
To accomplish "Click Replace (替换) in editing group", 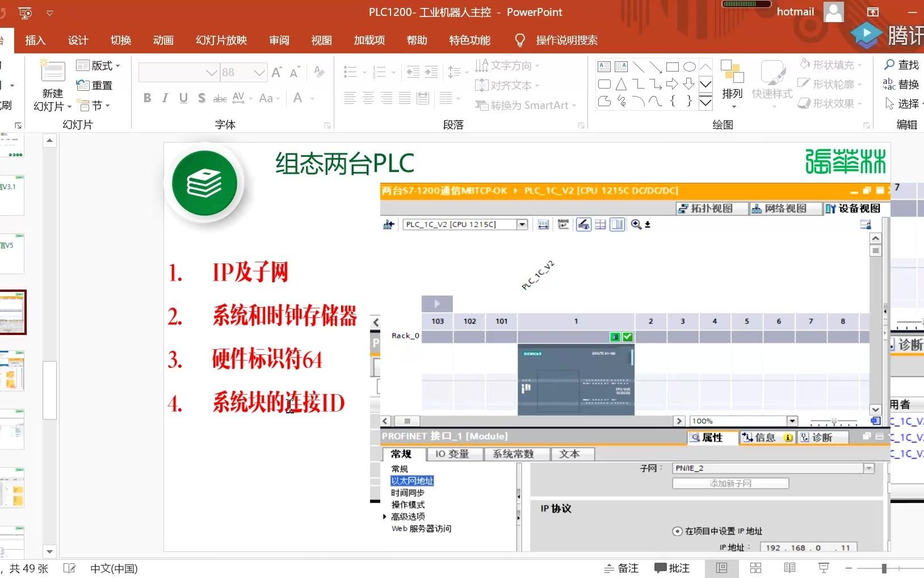I will 901,85.
